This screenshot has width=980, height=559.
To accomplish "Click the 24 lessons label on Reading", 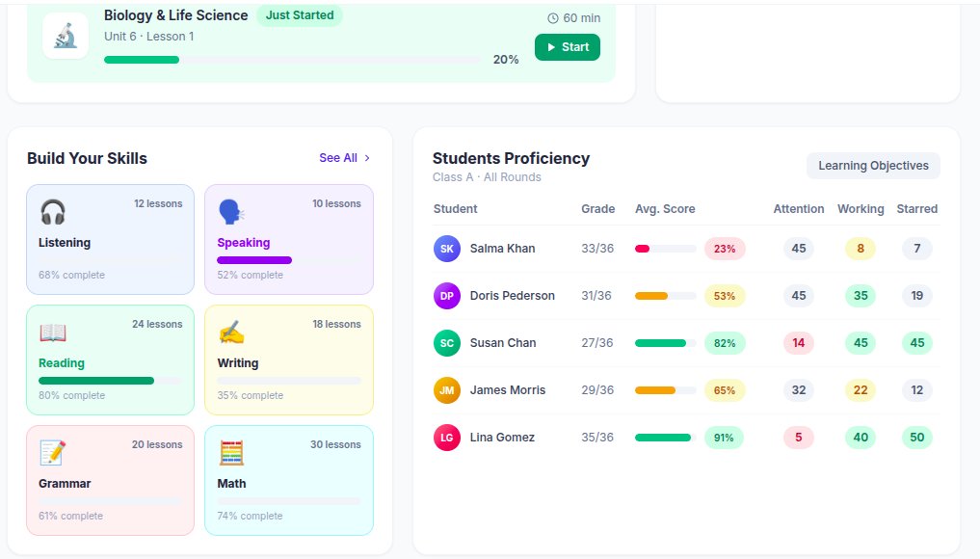I will [157, 324].
